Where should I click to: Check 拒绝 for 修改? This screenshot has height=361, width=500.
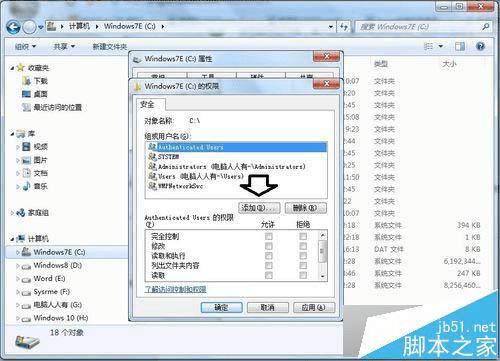pos(303,246)
